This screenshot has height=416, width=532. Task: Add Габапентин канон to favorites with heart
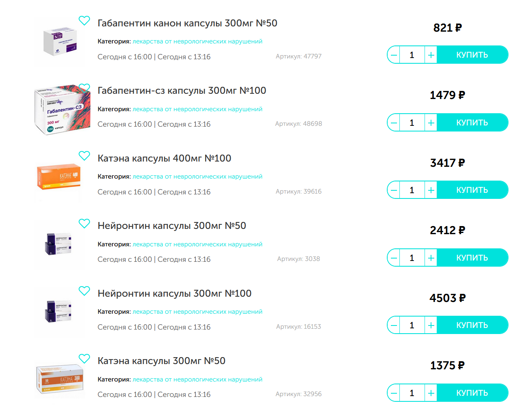point(84,21)
